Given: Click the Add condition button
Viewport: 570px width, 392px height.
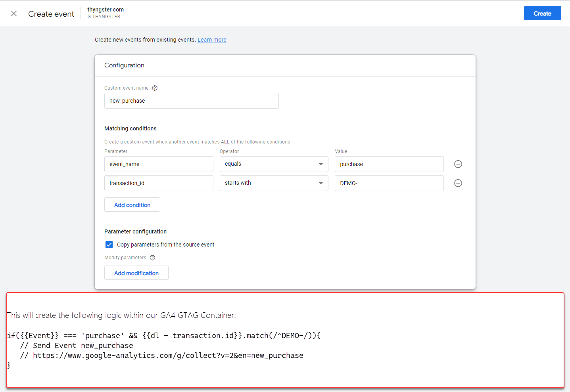Looking at the screenshot, I should point(132,205).
